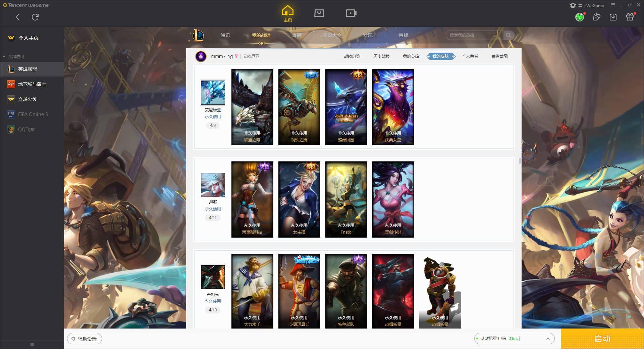This screenshot has height=349, width=644.
Task: Go back with the left arrow icon
Action: tap(18, 17)
